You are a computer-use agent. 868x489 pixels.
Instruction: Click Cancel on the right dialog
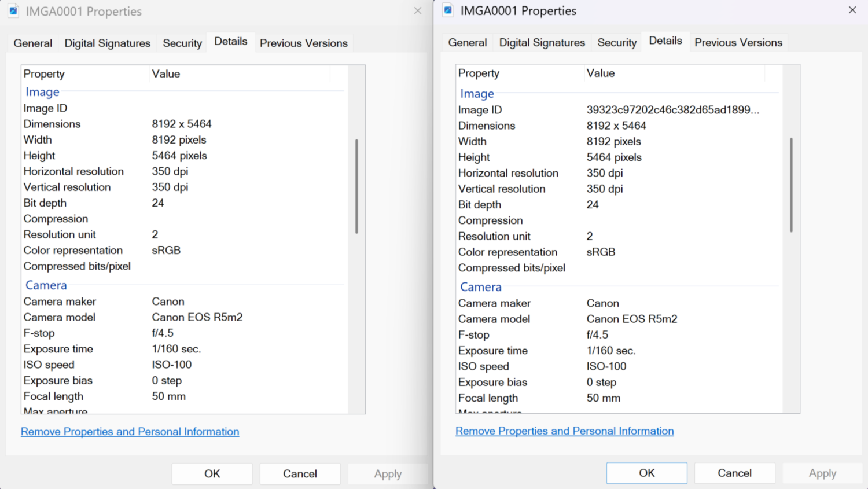tap(734, 473)
